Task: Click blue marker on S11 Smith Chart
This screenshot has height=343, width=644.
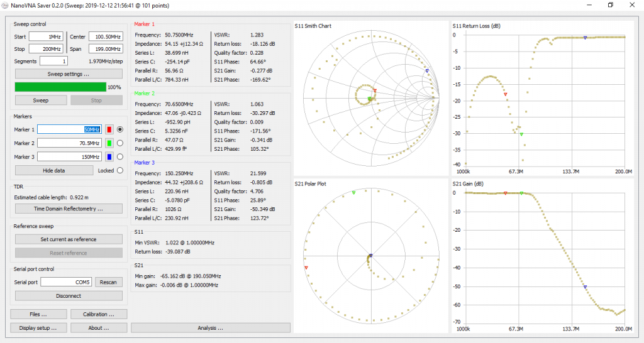Action: coord(427,71)
